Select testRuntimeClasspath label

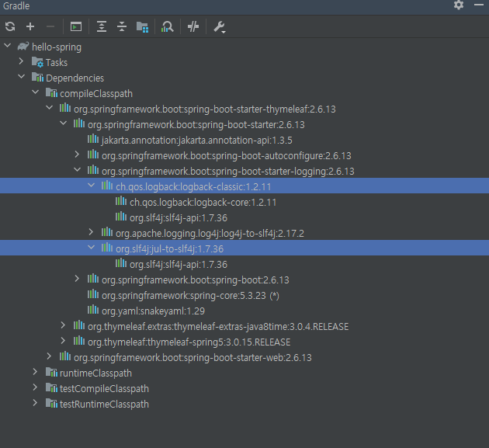pyautogui.click(x=104, y=405)
